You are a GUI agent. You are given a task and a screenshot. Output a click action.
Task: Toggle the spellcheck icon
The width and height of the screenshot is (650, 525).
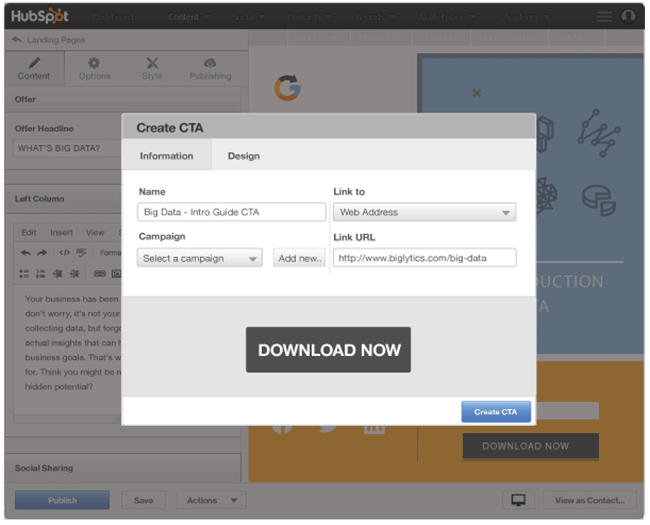(81, 253)
